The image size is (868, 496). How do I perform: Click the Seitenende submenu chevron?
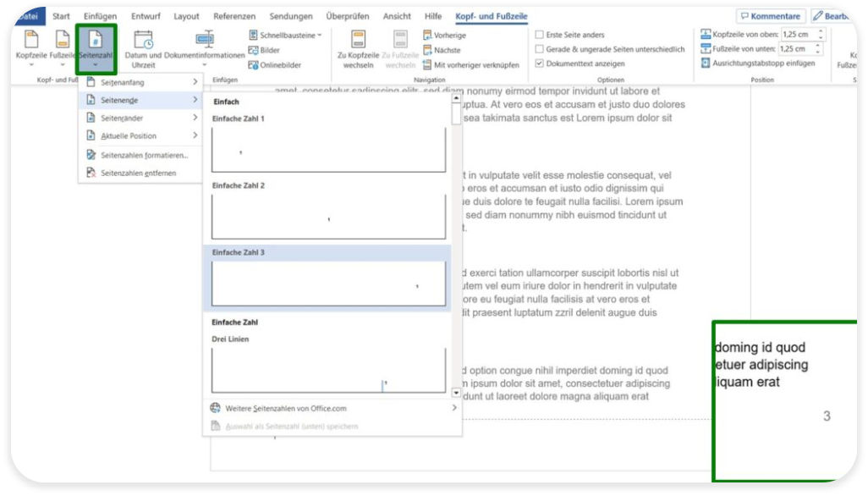195,100
